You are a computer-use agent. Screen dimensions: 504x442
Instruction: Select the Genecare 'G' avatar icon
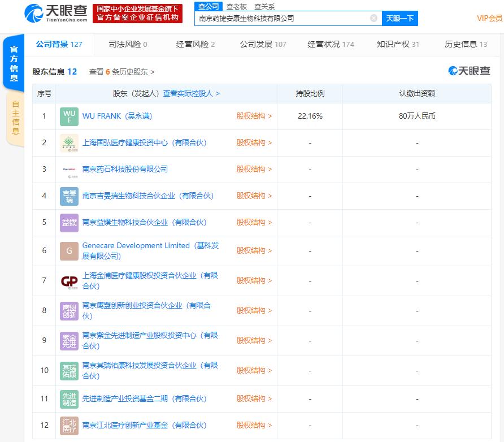(x=69, y=251)
